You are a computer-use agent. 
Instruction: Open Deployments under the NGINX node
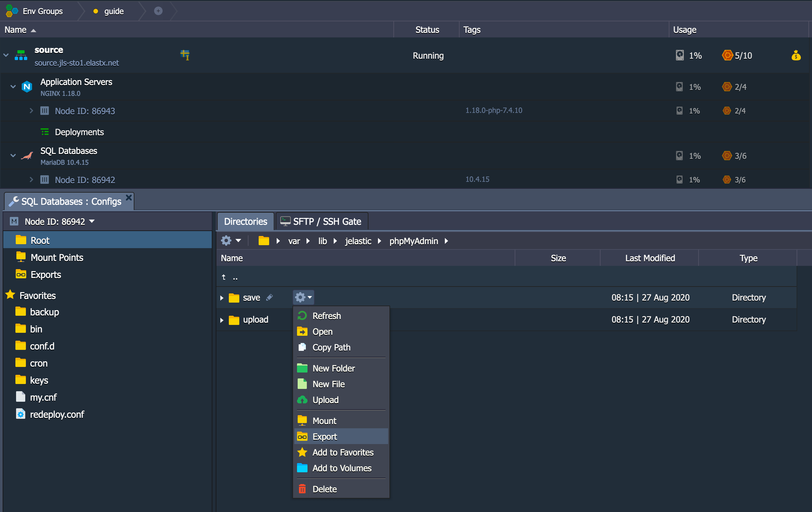click(80, 132)
